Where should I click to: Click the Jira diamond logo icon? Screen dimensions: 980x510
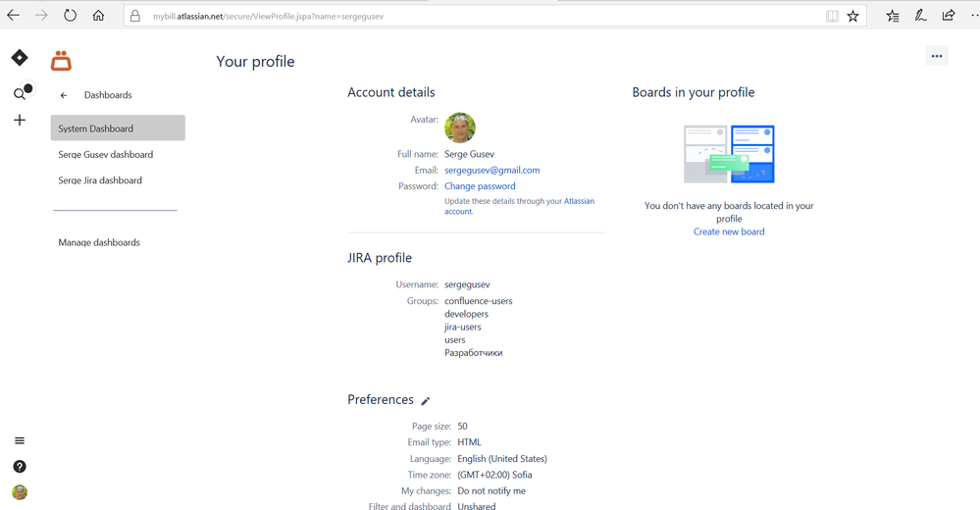[x=20, y=58]
